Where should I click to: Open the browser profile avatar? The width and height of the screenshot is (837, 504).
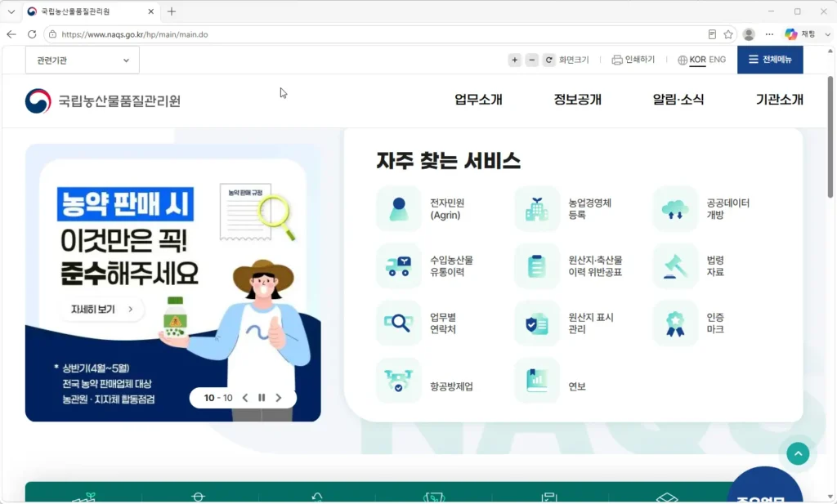[x=749, y=34]
